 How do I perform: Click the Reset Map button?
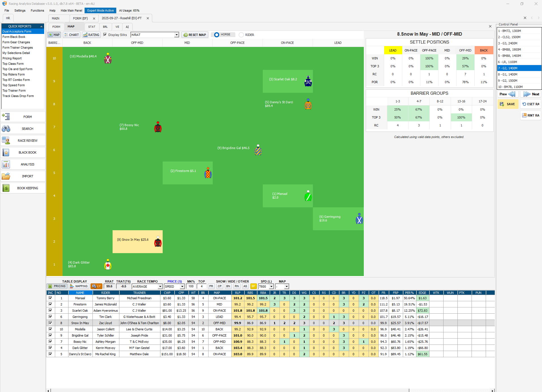point(195,35)
